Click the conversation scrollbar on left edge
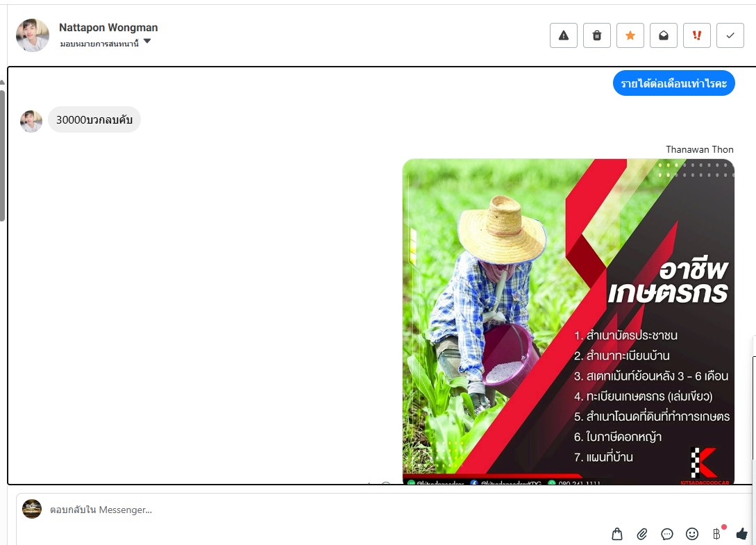The image size is (756, 545). coord(2,154)
